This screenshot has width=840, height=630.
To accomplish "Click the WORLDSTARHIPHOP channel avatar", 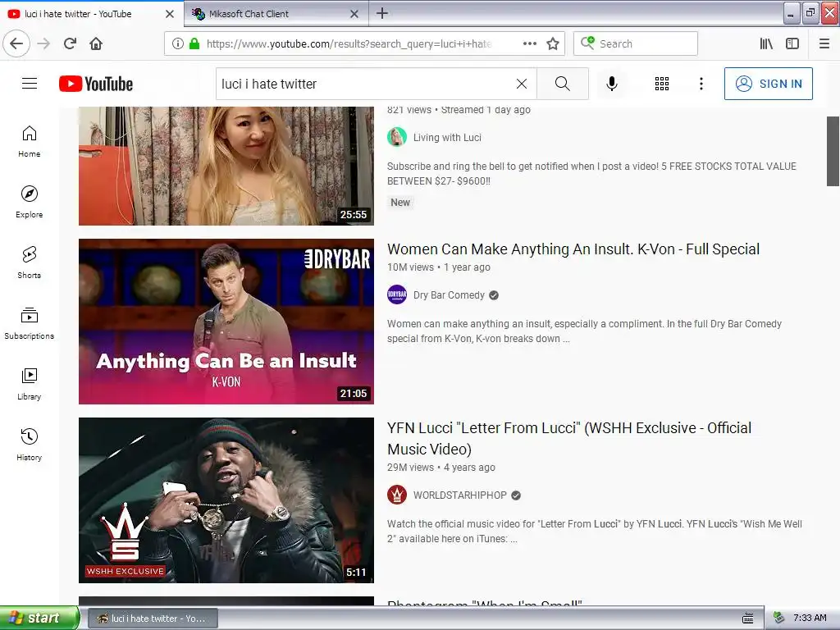I will point(397,495).
